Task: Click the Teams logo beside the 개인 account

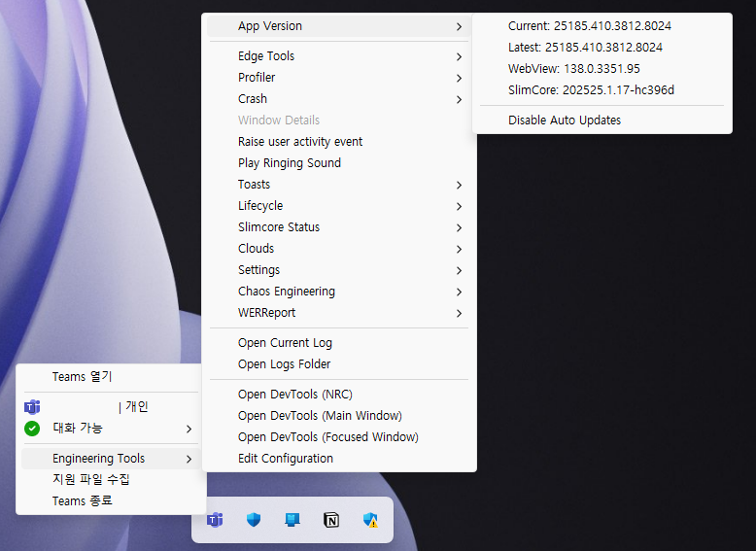Action: (32, 407)
